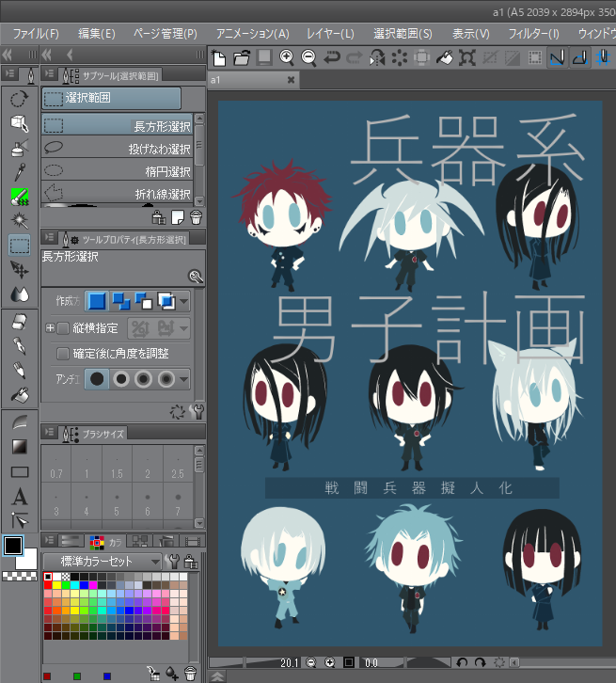Select the Blend water-drop tool
Image resolution: width=616 pixels, height=683 pixels.
pos(19,294)
